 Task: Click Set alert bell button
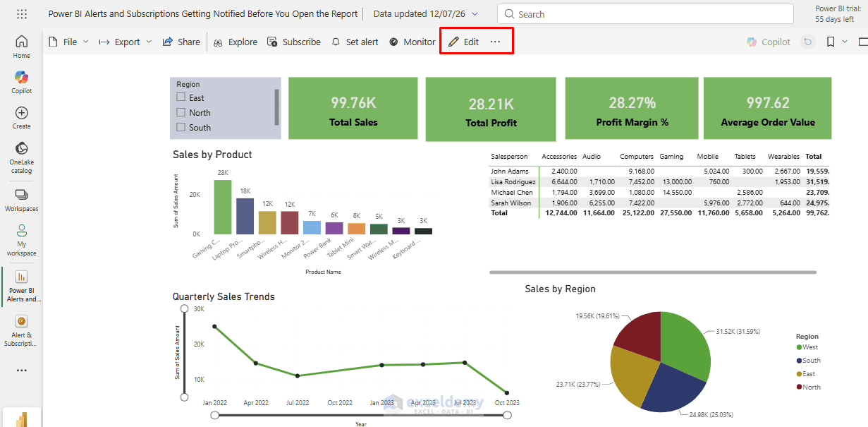click(355, 42)
